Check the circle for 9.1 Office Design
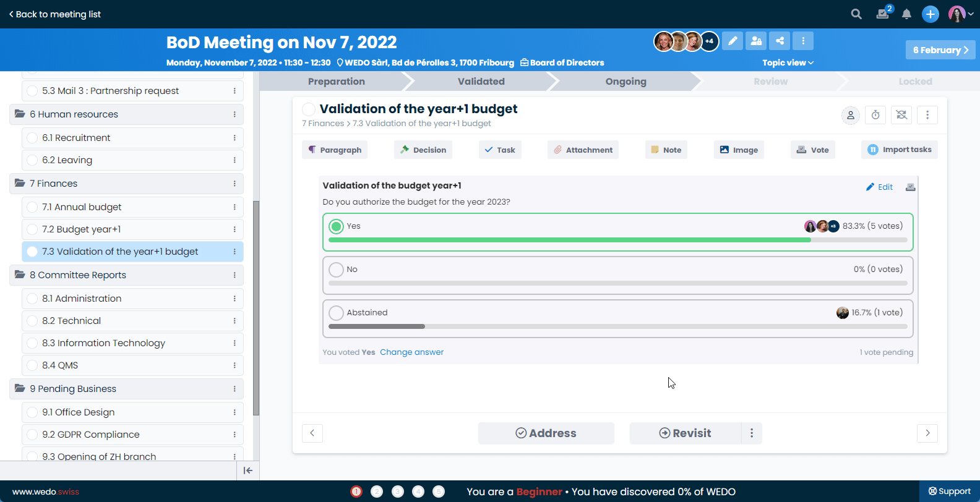This screenshot has width=980, height=502. click(x=32, y=412)
